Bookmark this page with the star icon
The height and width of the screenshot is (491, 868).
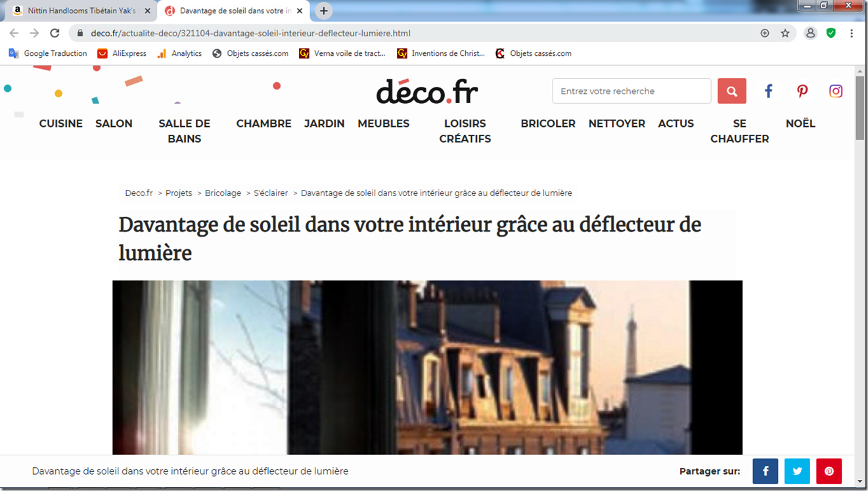[785, 33]
